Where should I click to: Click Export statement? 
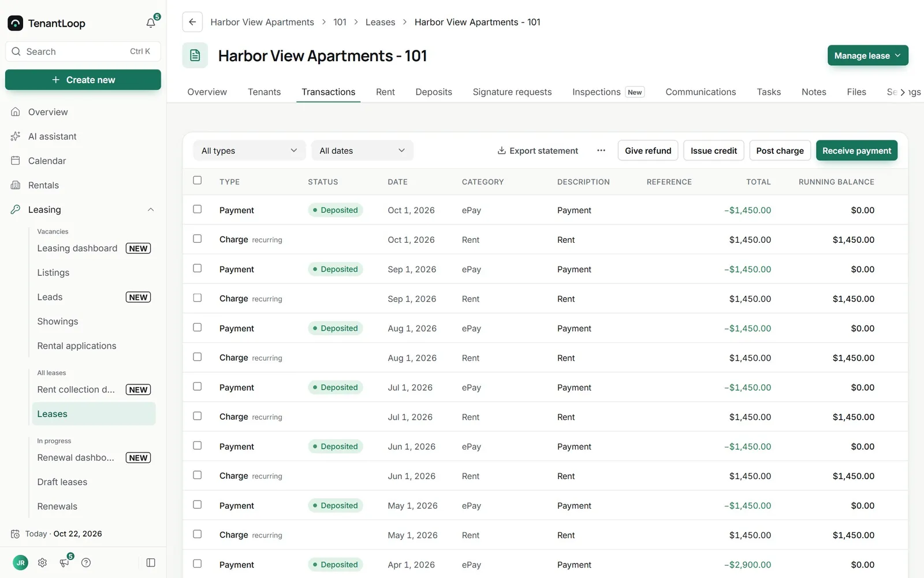(x=538, y=150)
